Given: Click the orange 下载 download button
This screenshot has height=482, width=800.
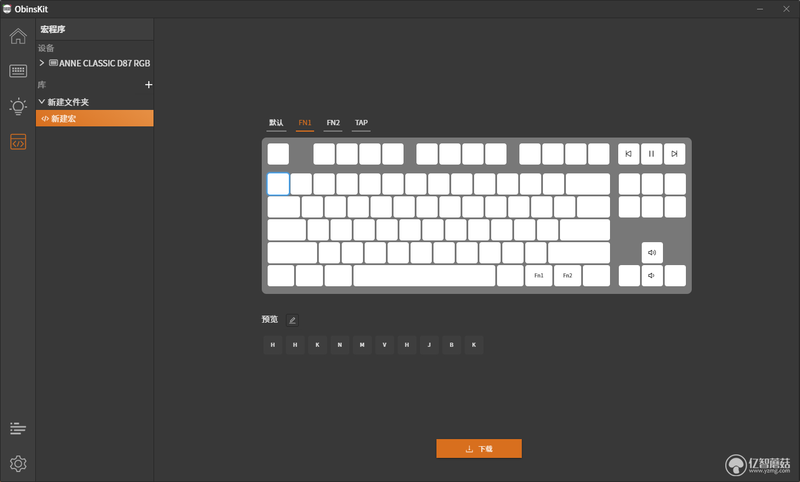Looking at the screenshot, I should (479, 449).
